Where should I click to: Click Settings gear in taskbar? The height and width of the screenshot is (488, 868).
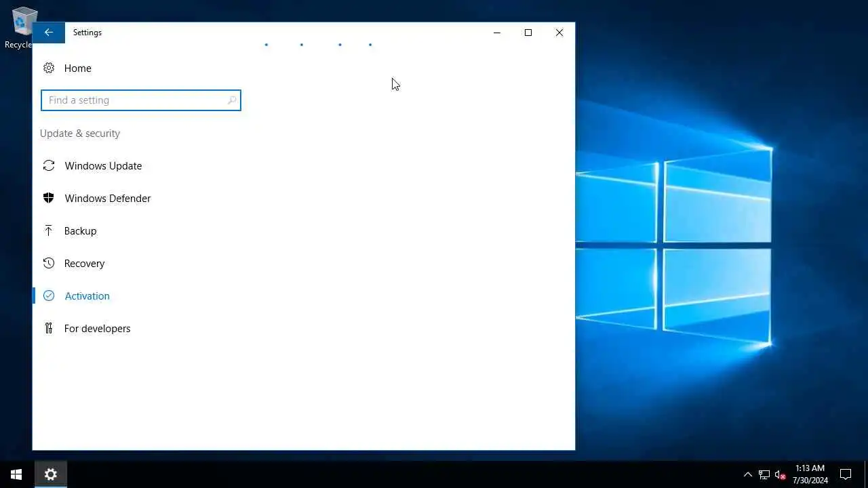[50, 474]
